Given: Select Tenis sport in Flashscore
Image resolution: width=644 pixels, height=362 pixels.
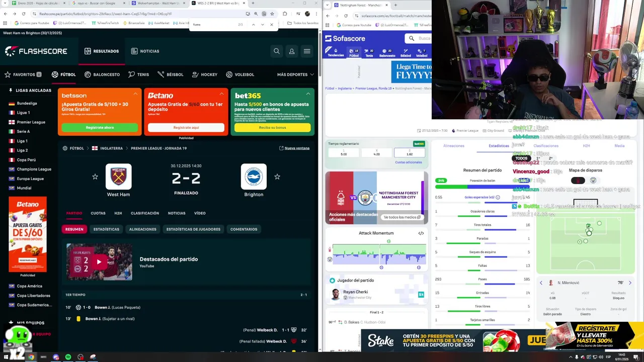Looking at the screenshot, I should [x=138, y=74].
